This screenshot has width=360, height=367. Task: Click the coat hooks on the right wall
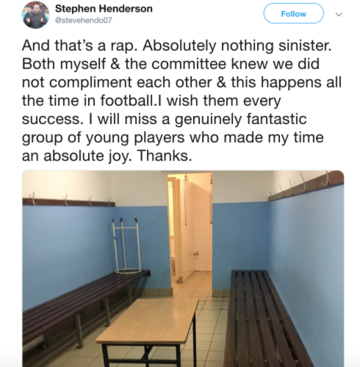click(x=305, y=185)
